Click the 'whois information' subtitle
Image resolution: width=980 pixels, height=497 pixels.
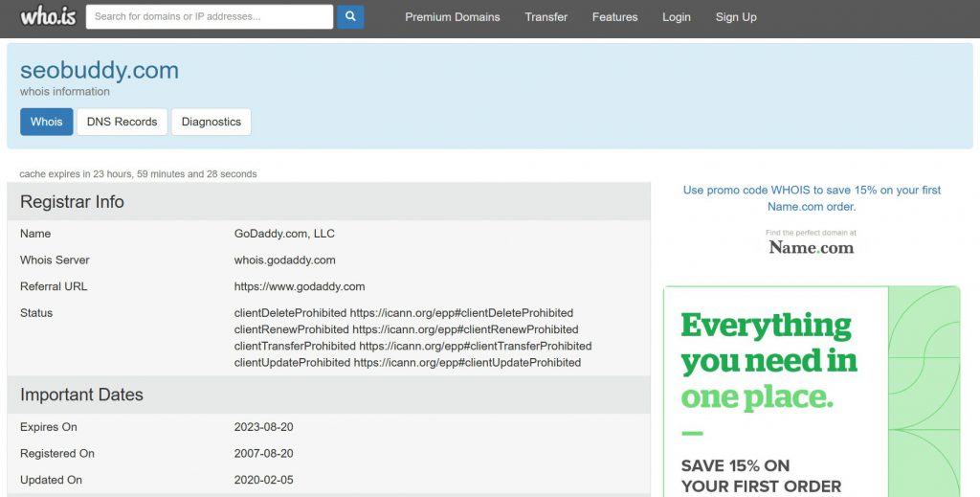tap(65, 91)
